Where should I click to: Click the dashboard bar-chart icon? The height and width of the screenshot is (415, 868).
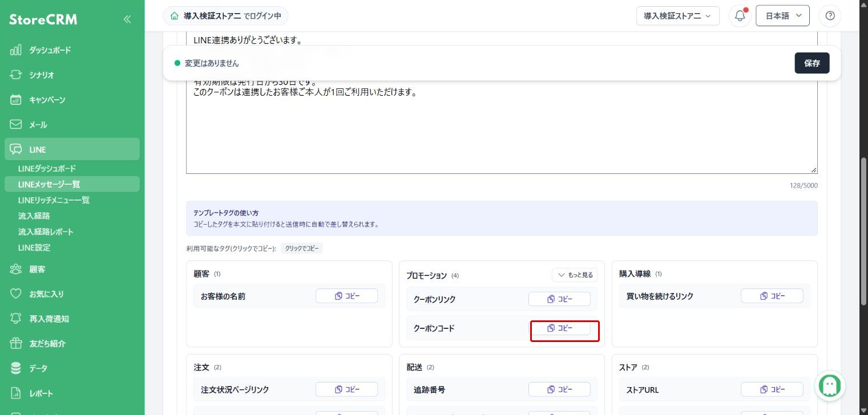pyautogui.click(x=16, y=50)
